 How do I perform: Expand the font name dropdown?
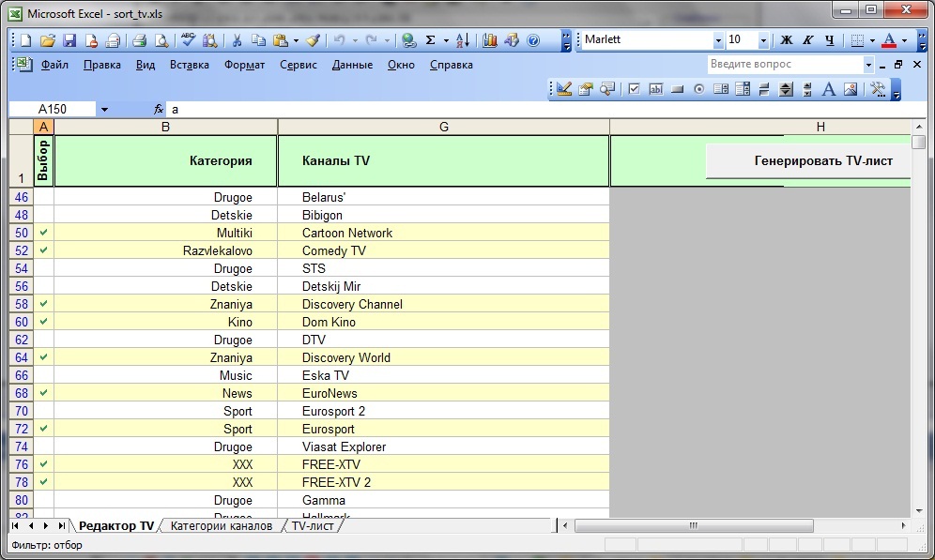coord(718,40)
